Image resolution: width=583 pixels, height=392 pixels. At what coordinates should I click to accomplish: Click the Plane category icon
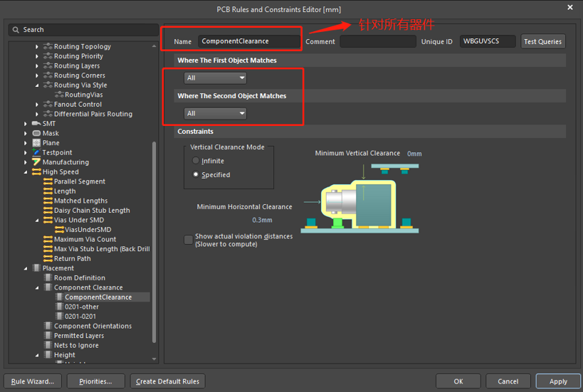36,143
